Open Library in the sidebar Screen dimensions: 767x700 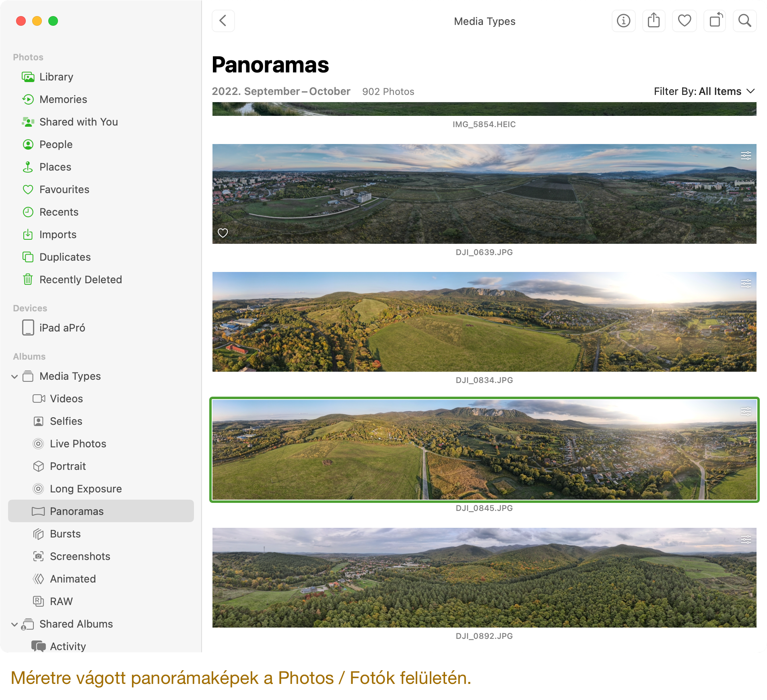(56, 77)
